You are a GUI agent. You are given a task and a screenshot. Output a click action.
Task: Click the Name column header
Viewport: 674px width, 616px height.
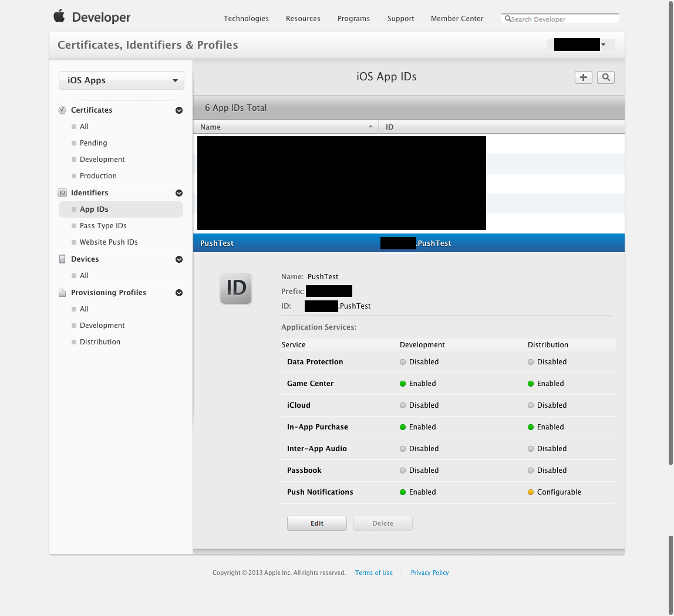pos(286,127)
